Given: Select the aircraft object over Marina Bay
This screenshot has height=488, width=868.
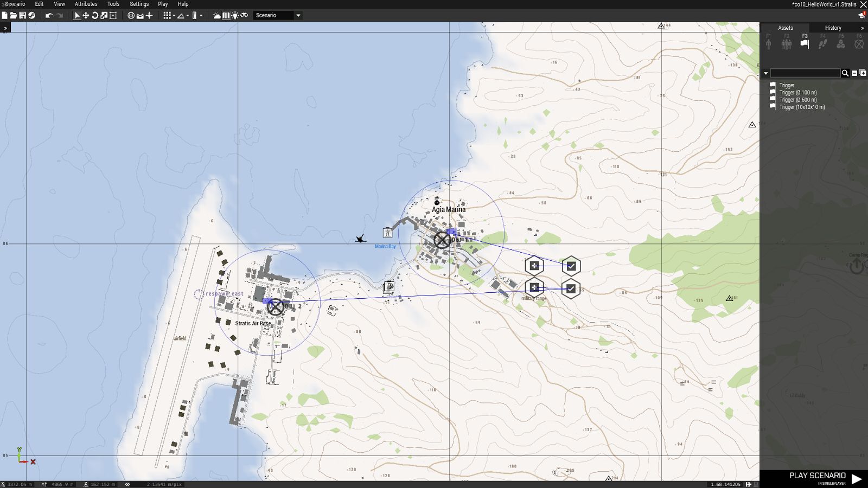Looking at the screenshot, I should [361, 239].
